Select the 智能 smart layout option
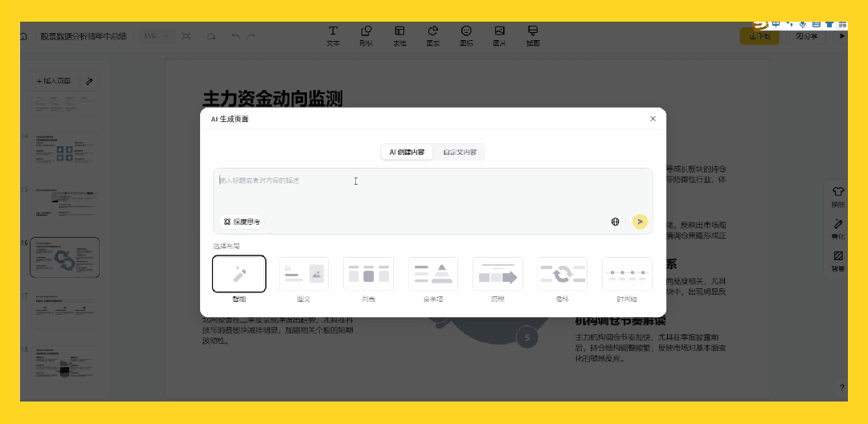868x424 pixels. pyautogui.click(x=239, y=274)
